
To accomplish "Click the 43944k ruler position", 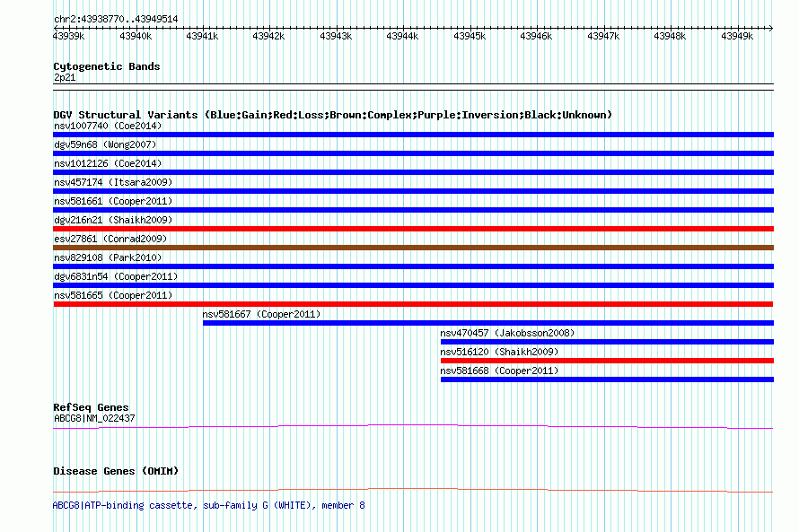I will (402, 36).
